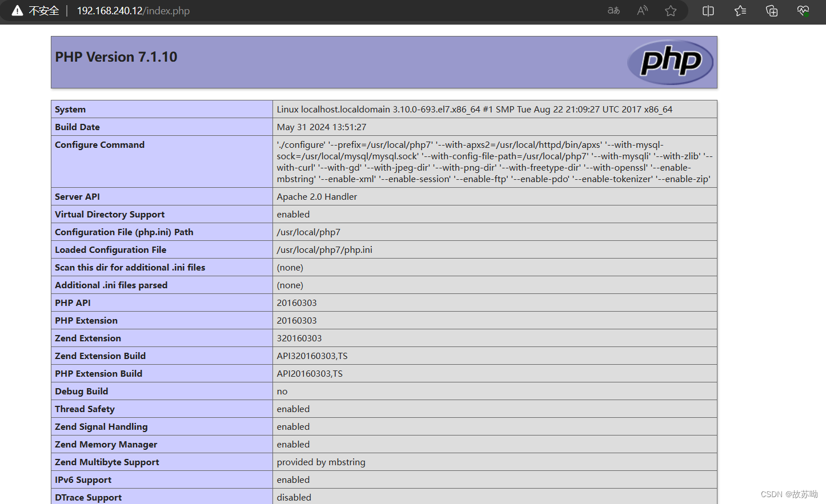Open the collections icon
This screenshot has width=826, height=504.
click(772, 10)
